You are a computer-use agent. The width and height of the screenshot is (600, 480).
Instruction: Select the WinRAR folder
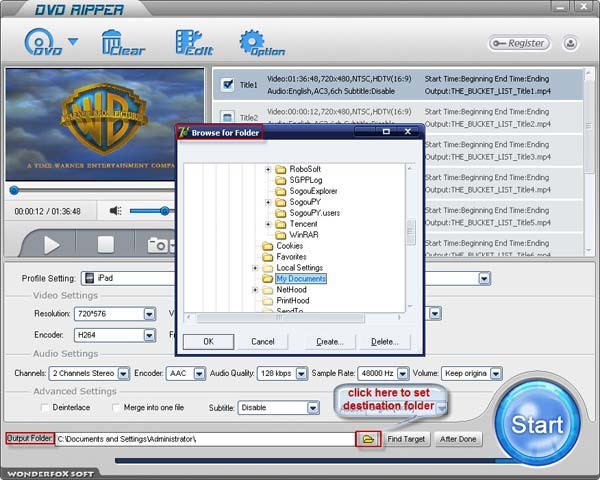tap(304, 235)
